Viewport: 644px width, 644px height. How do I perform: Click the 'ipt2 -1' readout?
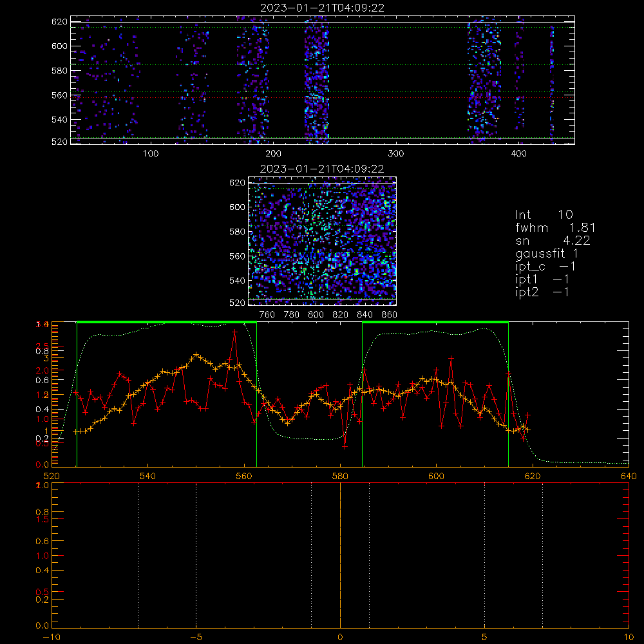542,292
